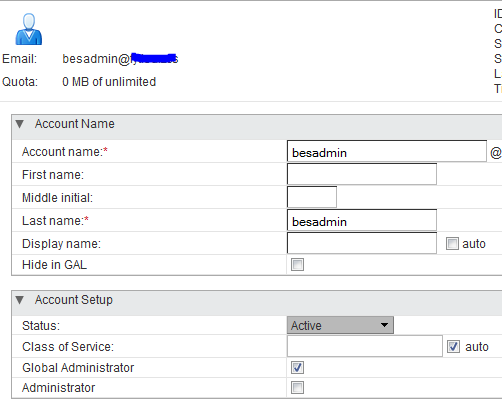
Task: Click the Status dropdown arrow
Action: coord(384,325)
